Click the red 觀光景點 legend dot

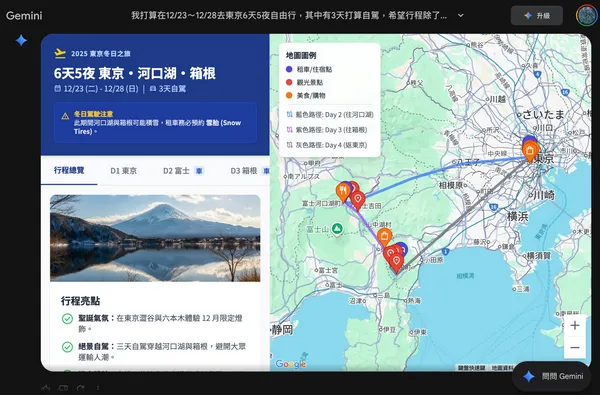[x=289, y=82]
